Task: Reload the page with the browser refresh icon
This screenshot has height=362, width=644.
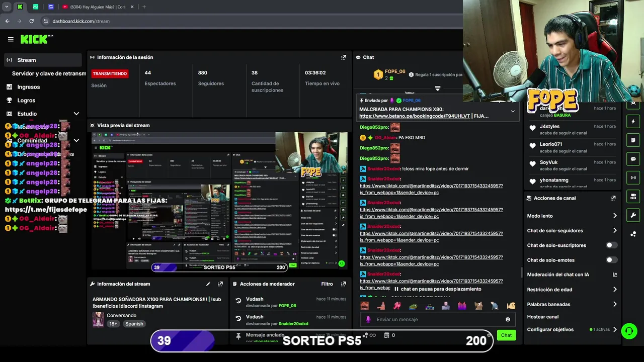Action: click(x=31, y=21)
